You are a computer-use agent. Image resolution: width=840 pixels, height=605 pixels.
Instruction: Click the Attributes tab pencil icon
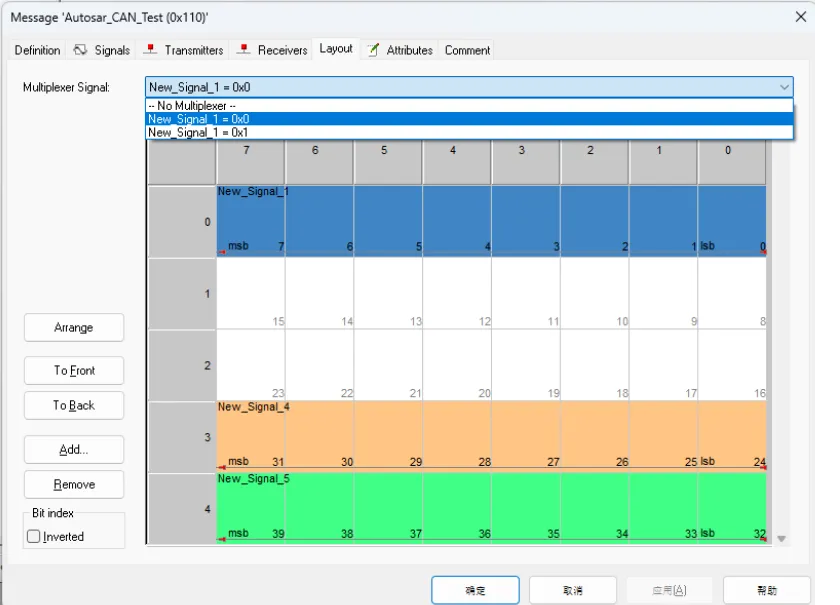click(372, 50)
